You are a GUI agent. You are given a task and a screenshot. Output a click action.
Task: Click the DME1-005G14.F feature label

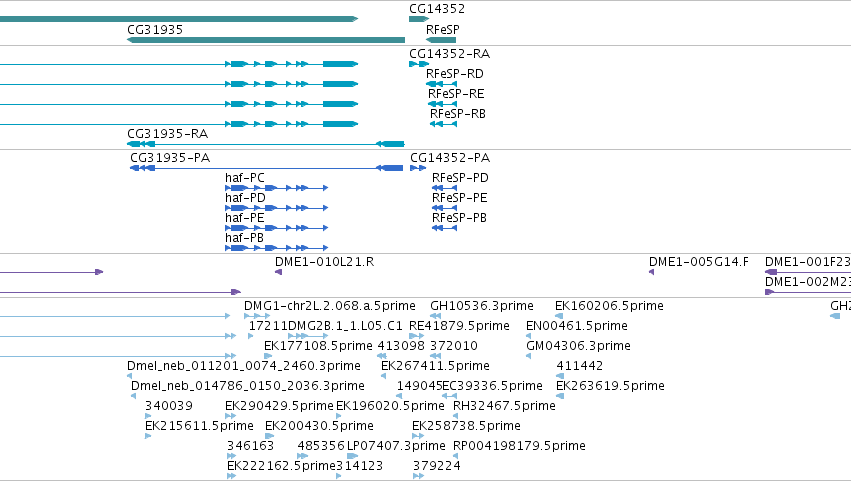(x=698, y=262)
